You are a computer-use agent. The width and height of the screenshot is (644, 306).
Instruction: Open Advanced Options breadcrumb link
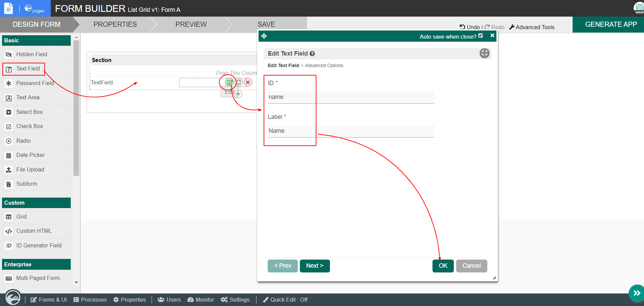[x=324, y=66]
